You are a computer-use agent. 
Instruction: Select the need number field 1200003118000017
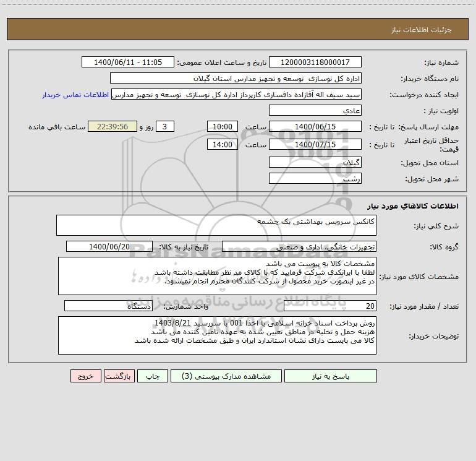click(x=315, y=62)
